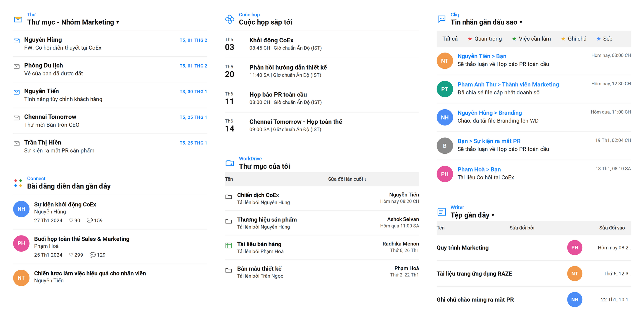Click PH avatar in Phạm Hoà > Bạn message
Screen dimensions: 644x334
point(445,174)
